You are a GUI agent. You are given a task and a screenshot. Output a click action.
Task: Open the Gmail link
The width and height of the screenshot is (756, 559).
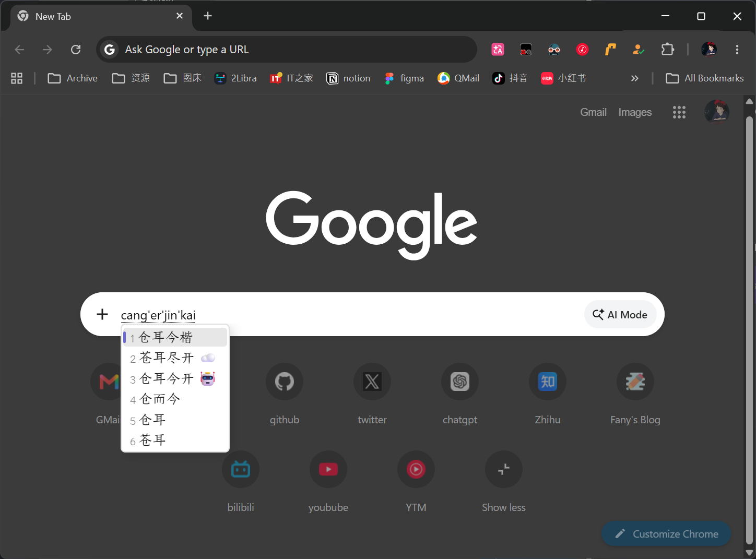coord(593,112)
